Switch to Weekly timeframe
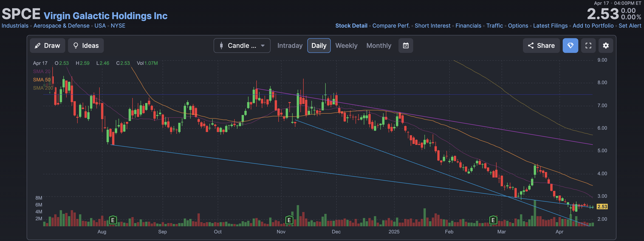 click(x=346, y=46)
